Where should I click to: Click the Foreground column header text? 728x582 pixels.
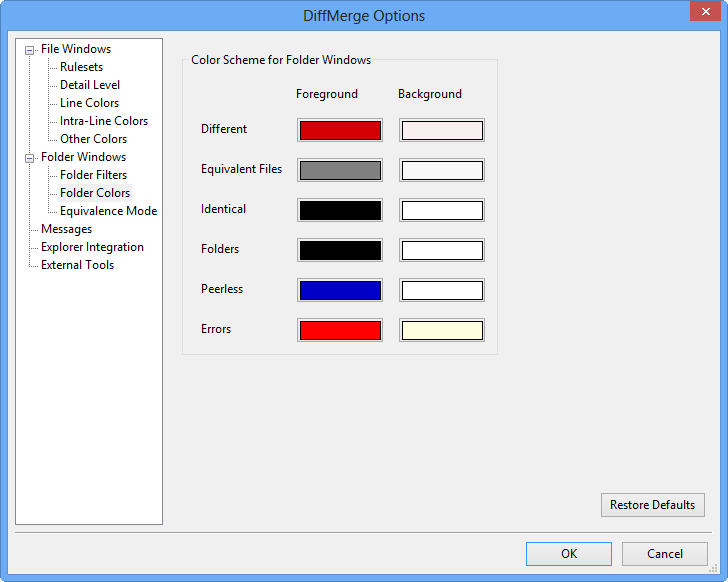[x=327, y=94]
